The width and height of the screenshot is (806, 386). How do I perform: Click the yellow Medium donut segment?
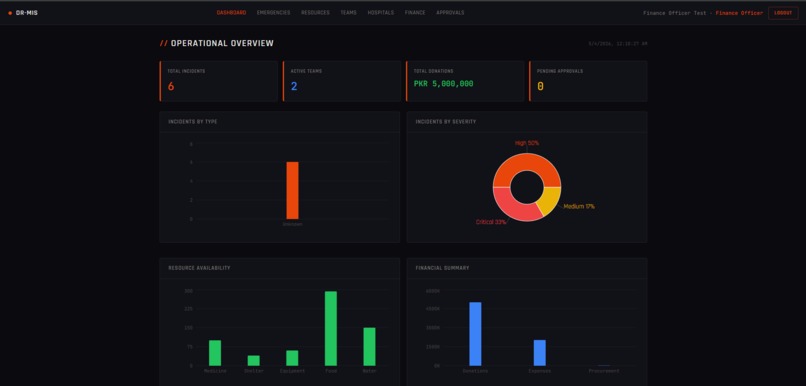(551, 199)
